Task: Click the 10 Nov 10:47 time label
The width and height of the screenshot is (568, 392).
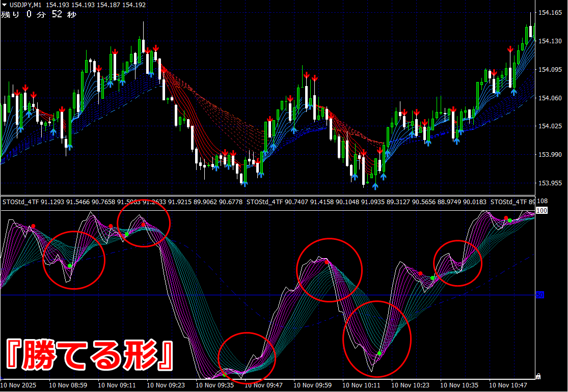Action: click(508, 385)
